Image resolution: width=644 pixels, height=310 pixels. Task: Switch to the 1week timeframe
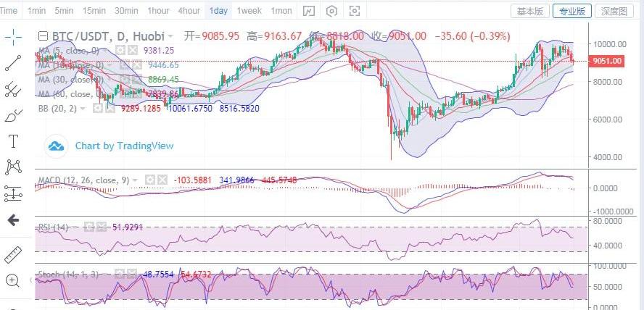[249, 11]
